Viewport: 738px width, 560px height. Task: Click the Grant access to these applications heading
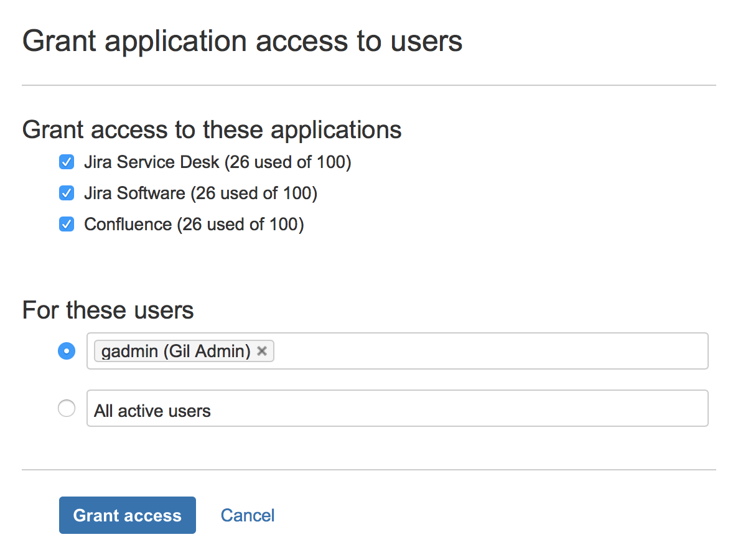(212, 129)
